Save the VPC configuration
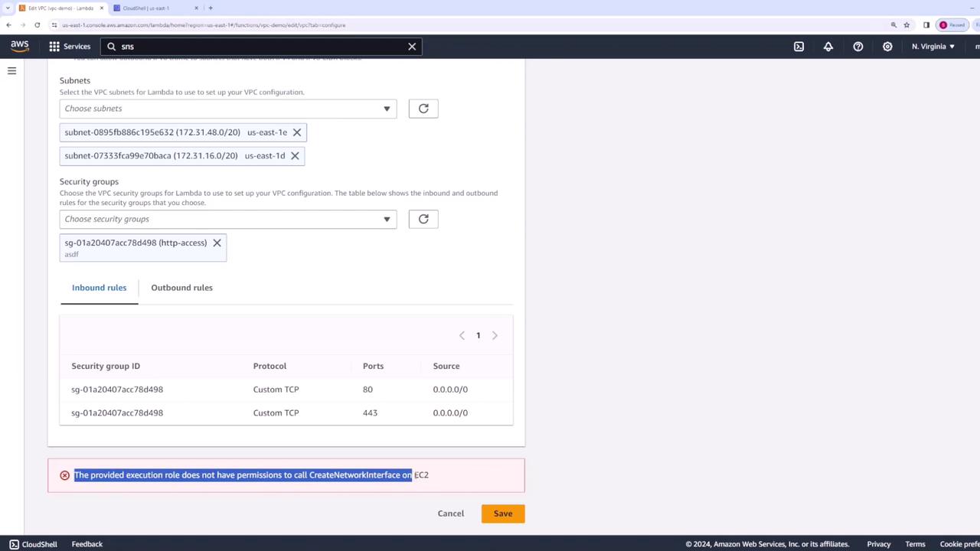Image resolution: width=980 pixels, height=551 pixels. (x=503, y=514)
